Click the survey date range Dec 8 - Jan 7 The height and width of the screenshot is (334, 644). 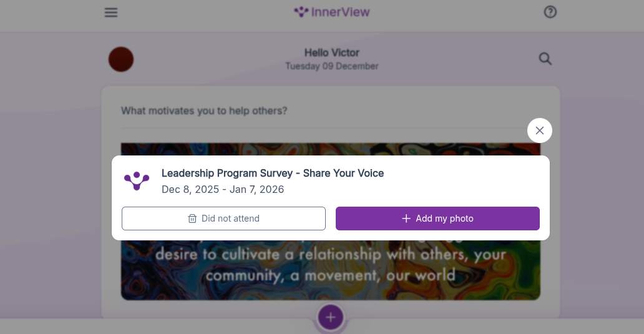[x=223, y=189]
